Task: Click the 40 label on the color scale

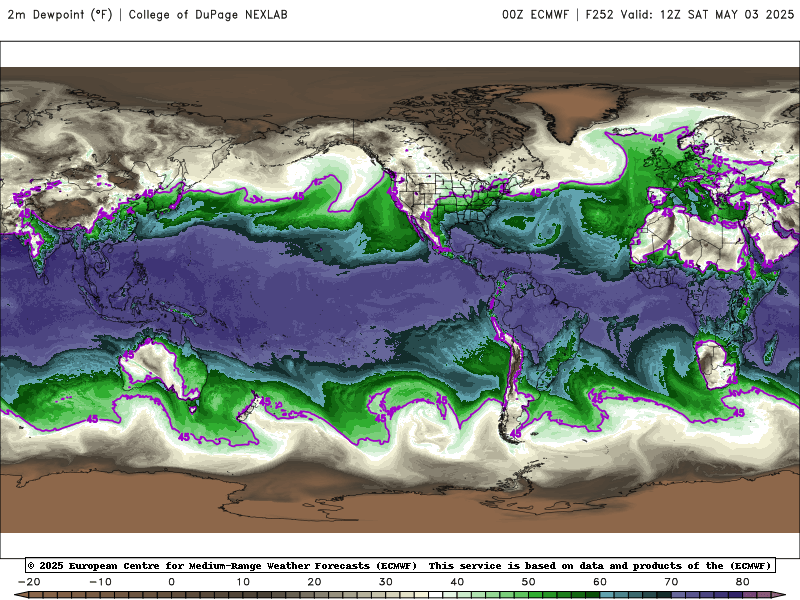Action: [x=457, y=582]
